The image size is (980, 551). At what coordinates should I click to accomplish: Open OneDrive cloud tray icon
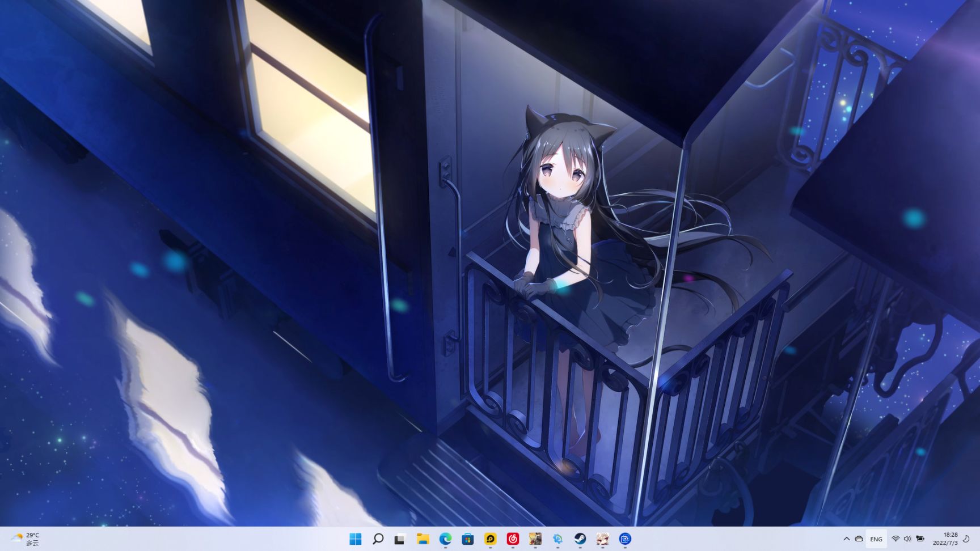point(859,539)
